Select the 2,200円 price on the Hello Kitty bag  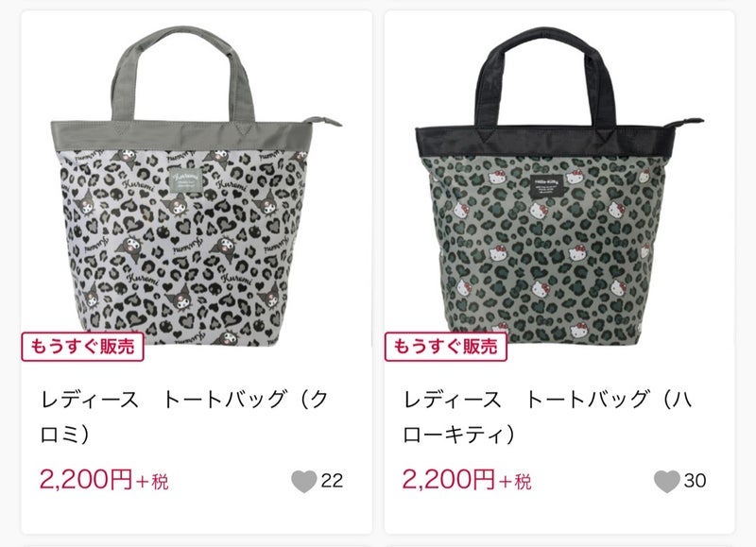(x=449, y=480)
